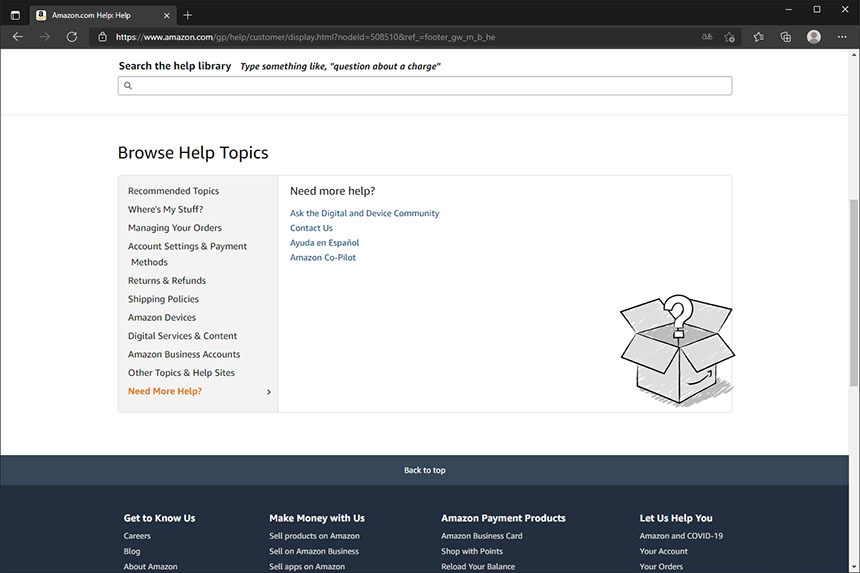
Task: Click the search magnifier icon
Action: 128,86
